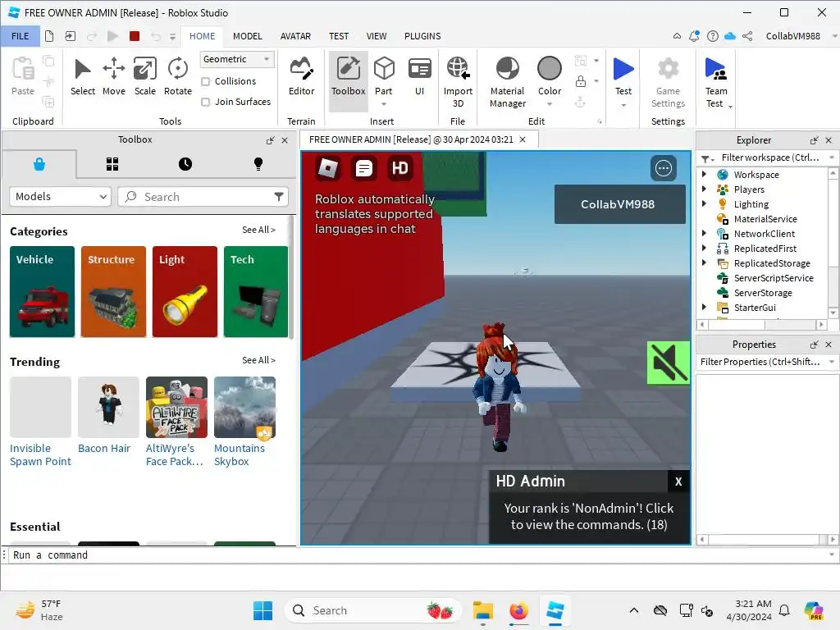This screenshot has height=630, width=840.
Task: Click the red Stop button in quick access bar
Action: tap(135, 36)
